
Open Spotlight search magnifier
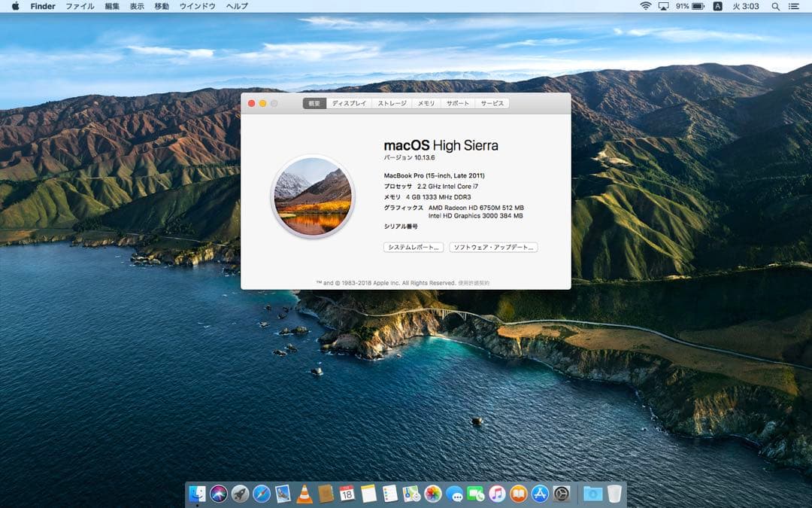[775, 6]
